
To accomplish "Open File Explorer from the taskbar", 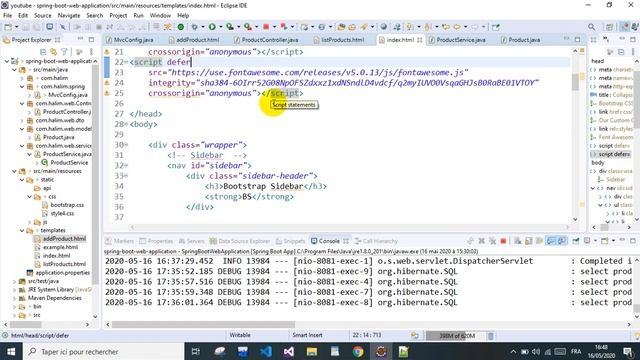I will pyautogui.click(x=312, y=351).
